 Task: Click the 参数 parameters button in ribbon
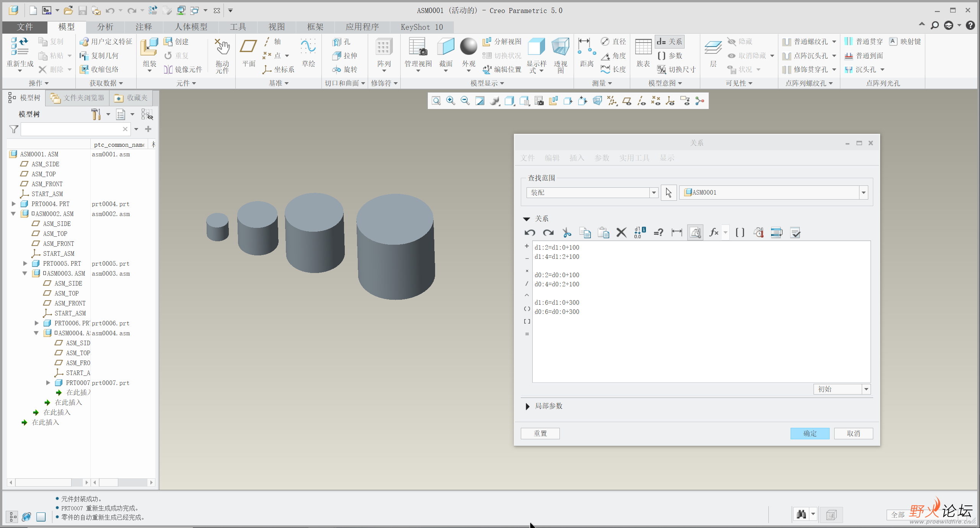[x=670, y=55]
